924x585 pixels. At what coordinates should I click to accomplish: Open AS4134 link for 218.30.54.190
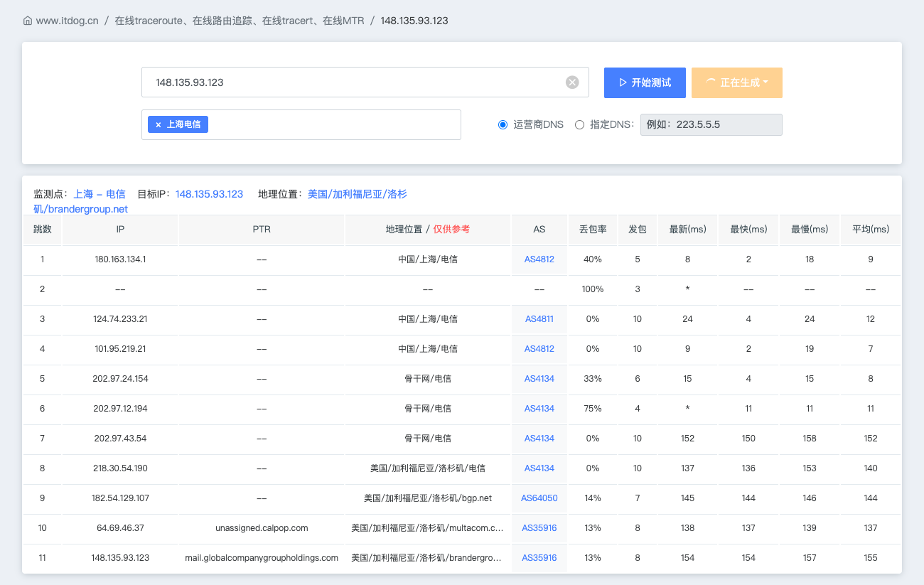coord(539,468)
